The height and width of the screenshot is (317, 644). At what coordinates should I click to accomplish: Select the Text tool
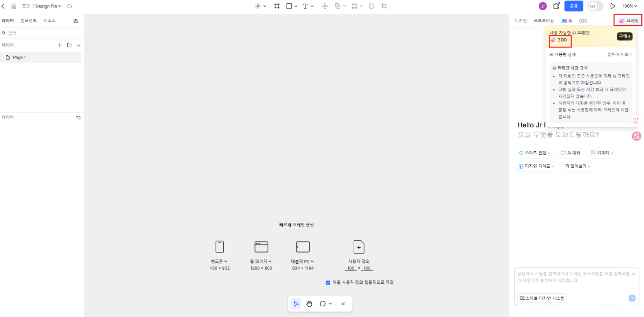[x=305, y=6]
